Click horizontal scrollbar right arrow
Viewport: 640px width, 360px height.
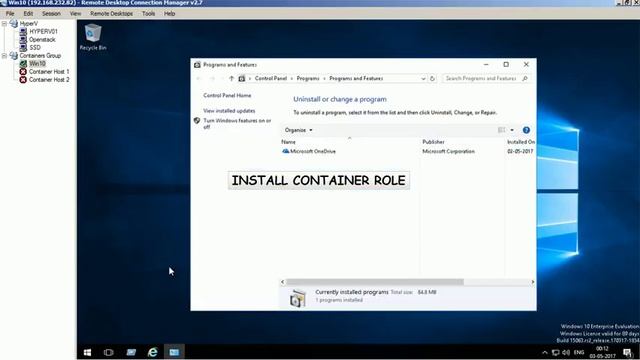point(533,282)
